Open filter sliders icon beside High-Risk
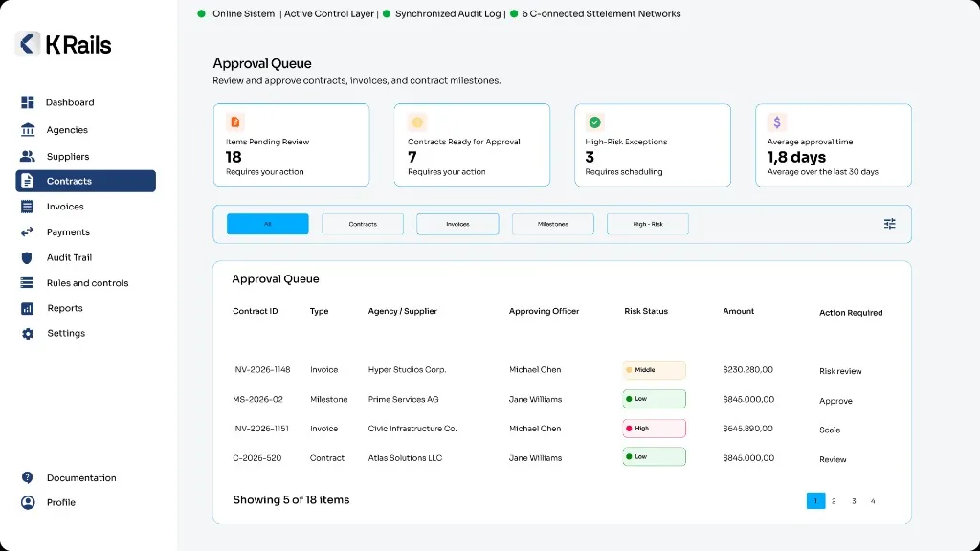The height and width of the screenshot is (551, 980). (889, 224)
